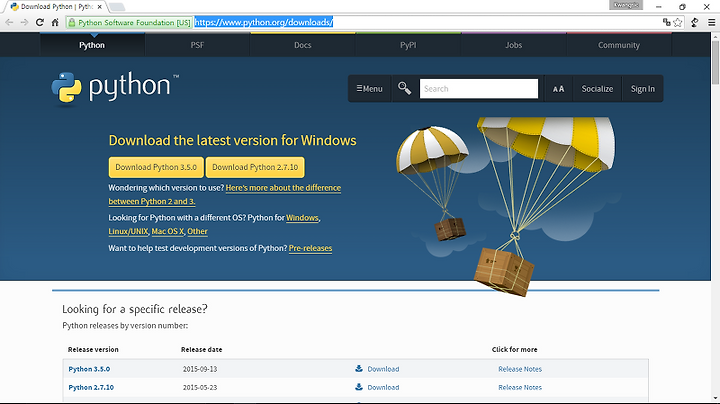
Task: Click the Python logo
Action: point(115,87)
